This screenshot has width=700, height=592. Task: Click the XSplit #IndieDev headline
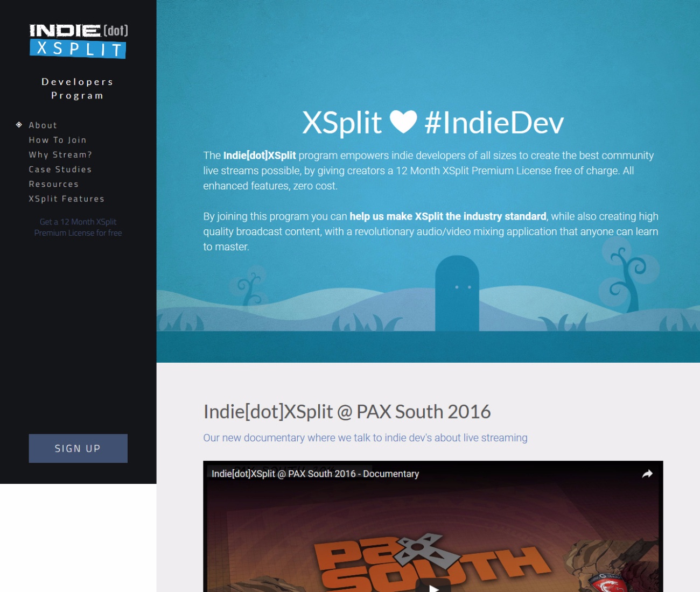433,122
